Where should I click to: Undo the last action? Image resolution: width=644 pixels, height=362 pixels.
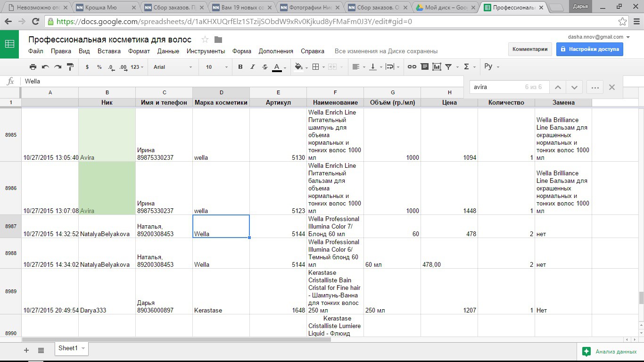coord(45,67)
